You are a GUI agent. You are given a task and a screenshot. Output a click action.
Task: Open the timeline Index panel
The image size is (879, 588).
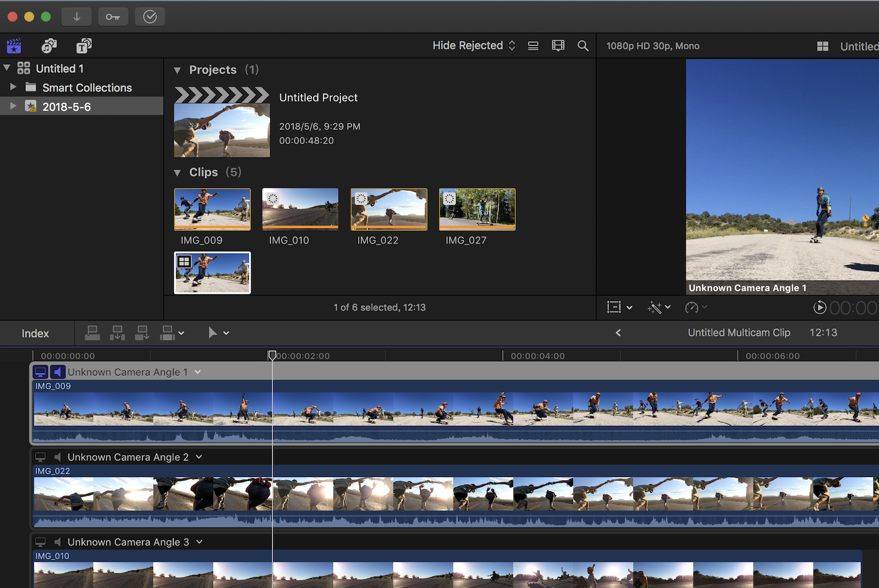35,333
